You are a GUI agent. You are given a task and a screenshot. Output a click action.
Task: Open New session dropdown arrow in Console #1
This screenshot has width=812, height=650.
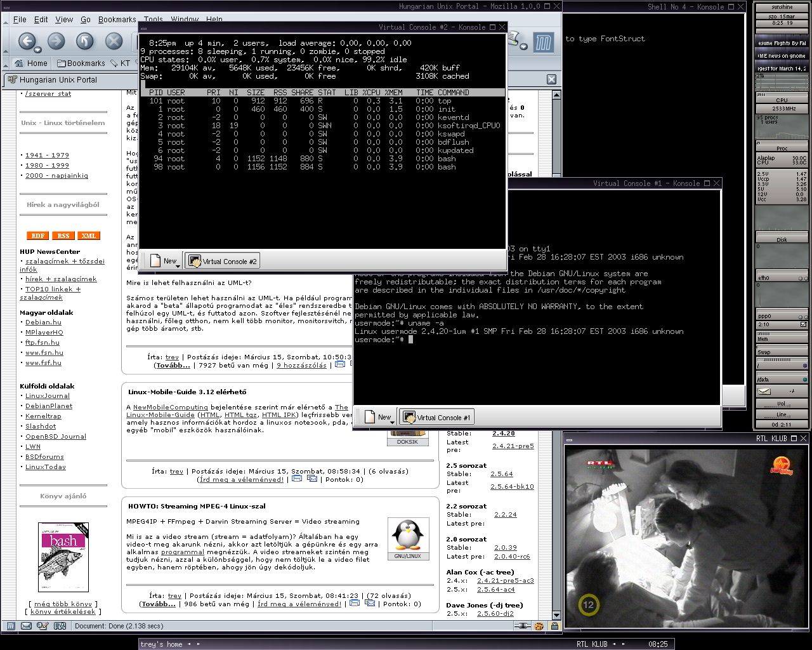pos(393,421)
